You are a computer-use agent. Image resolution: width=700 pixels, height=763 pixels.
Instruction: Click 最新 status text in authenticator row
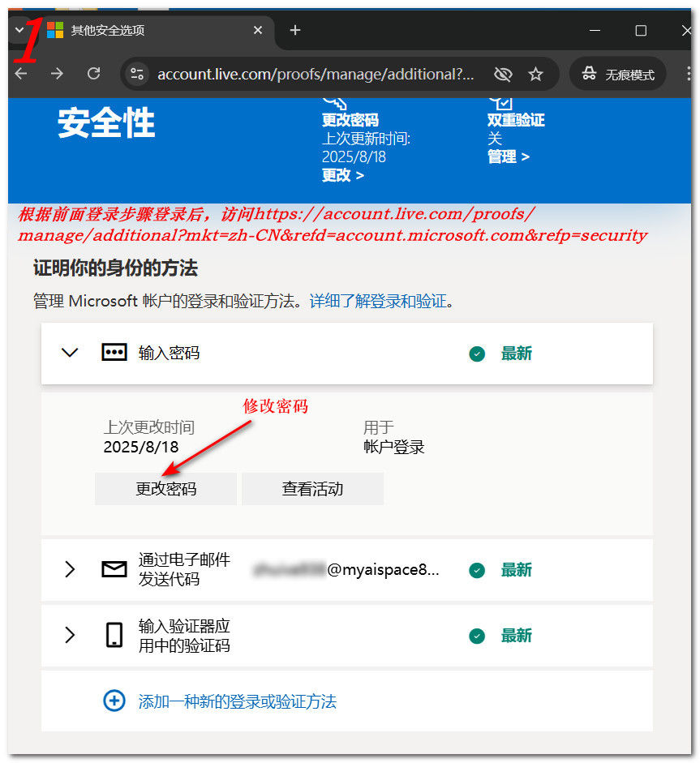coord(517,635)
